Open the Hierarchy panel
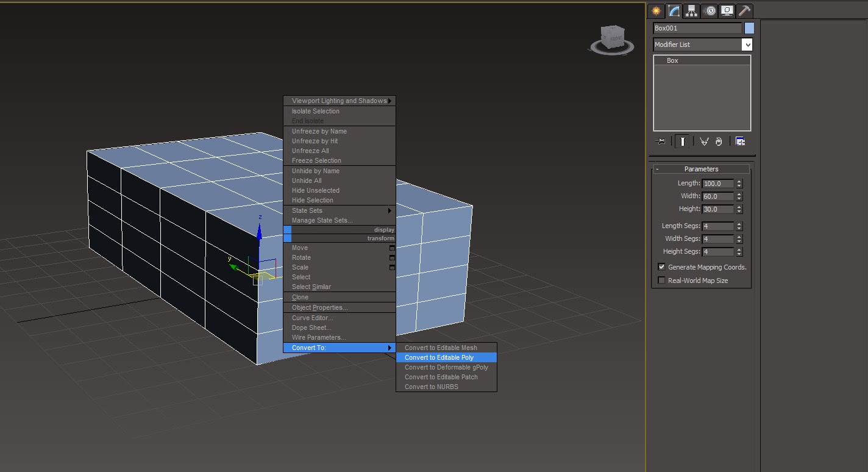This screenshot has height=472, width=868. pyautogui.click(x=691, y=11)
